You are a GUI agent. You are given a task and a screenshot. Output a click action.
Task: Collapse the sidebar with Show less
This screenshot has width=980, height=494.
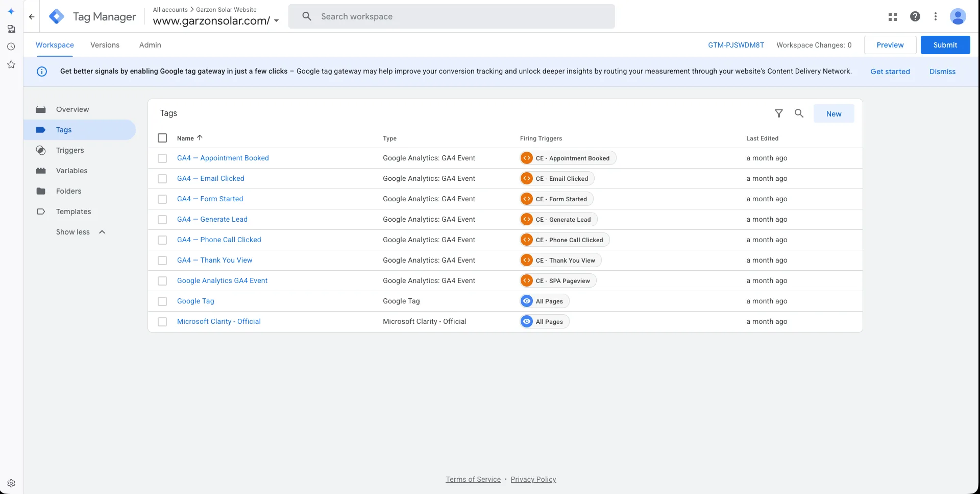click(81, 232)
